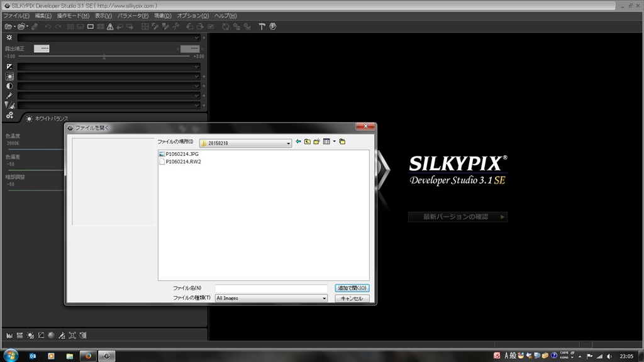644x362 pixels.
Task: Open Outlook from the taskbar
Action: click(x=33, y=356)
